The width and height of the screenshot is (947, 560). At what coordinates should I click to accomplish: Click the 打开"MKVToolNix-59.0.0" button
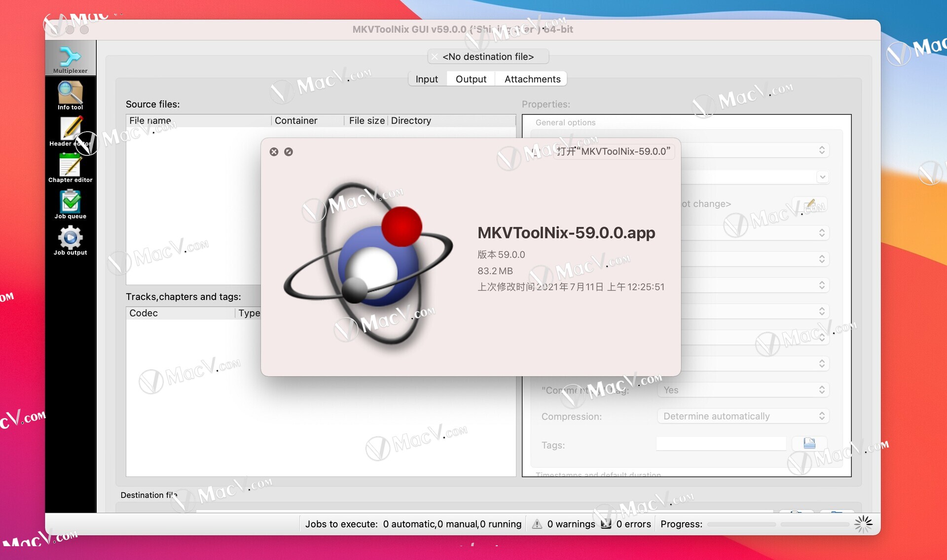[613, 151]
